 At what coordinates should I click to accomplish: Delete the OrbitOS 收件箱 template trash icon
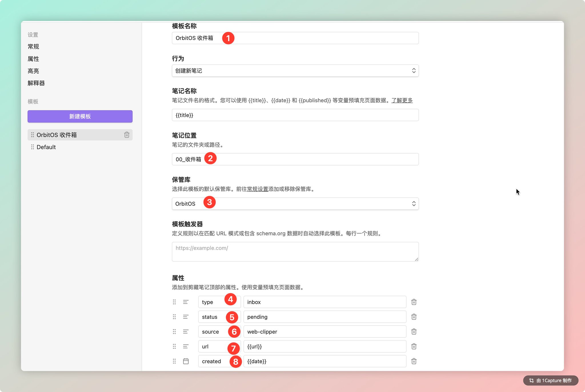click(x=127, y=135)
